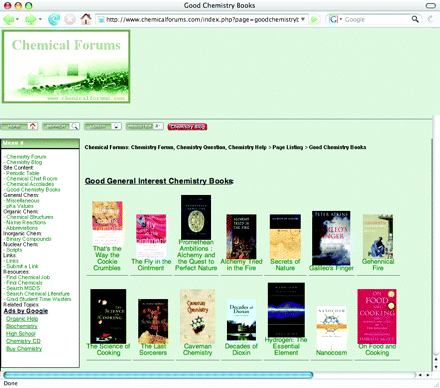Open the Chemistry Blog sidebar link
Screen dimensions: 440x388
click(24, 162)
